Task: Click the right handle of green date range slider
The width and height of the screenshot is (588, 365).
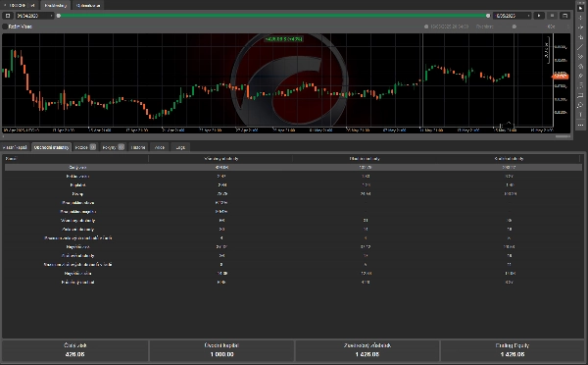Action: (488, 16)
